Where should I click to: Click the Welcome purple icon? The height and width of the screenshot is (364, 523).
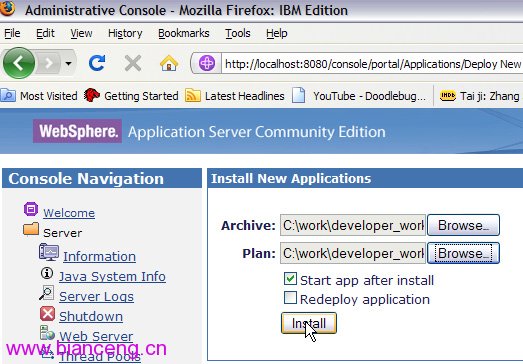point(31,210)
